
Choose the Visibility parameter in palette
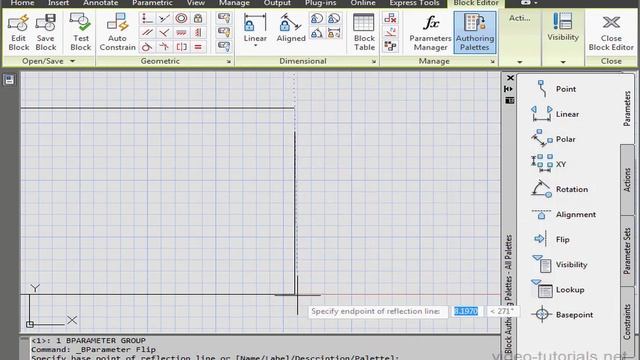tap(559, 264)
